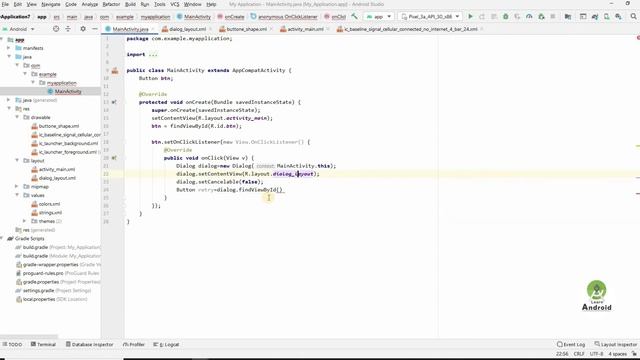Viewport: 640px width, 360px height.
Task: Open the Profiler tool window
Action: pos(134,344)
